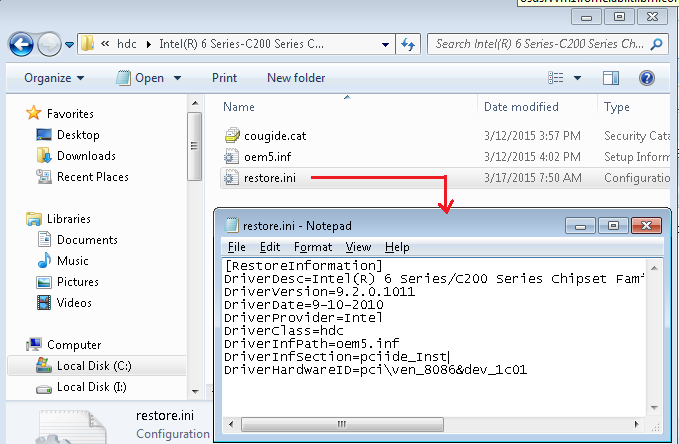Open Notepad Help menu
Screen dimensions: 679x444
pos(397,247)
